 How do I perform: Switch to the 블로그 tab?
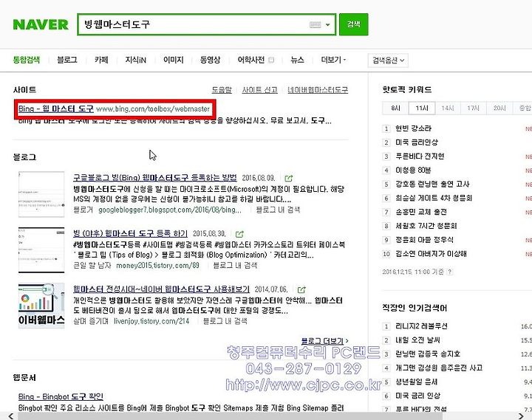point(67,60)
